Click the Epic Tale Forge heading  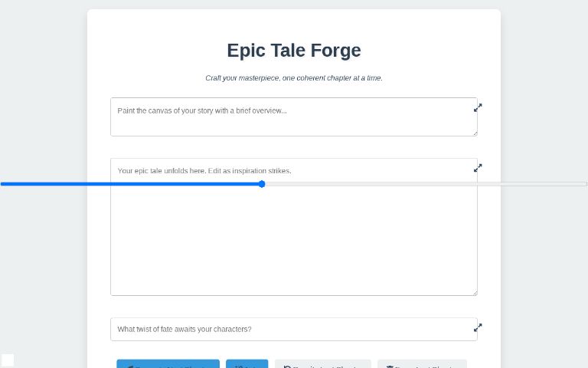293,51
